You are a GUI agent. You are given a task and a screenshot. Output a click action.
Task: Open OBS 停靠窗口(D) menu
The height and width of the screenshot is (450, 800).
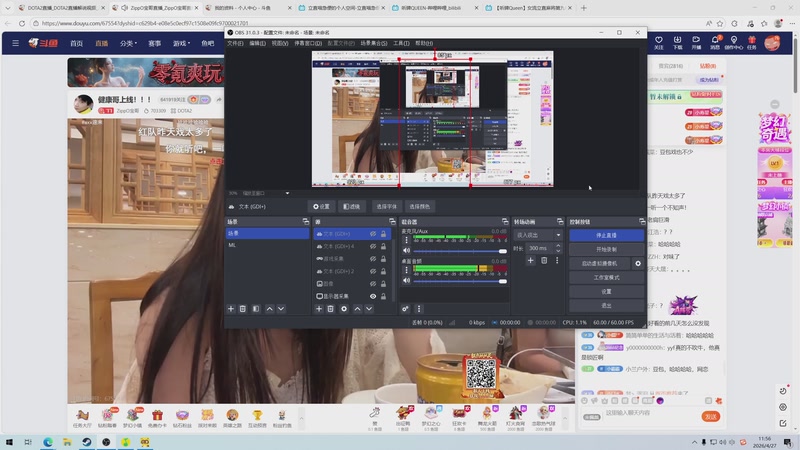(x=308, y=43)
